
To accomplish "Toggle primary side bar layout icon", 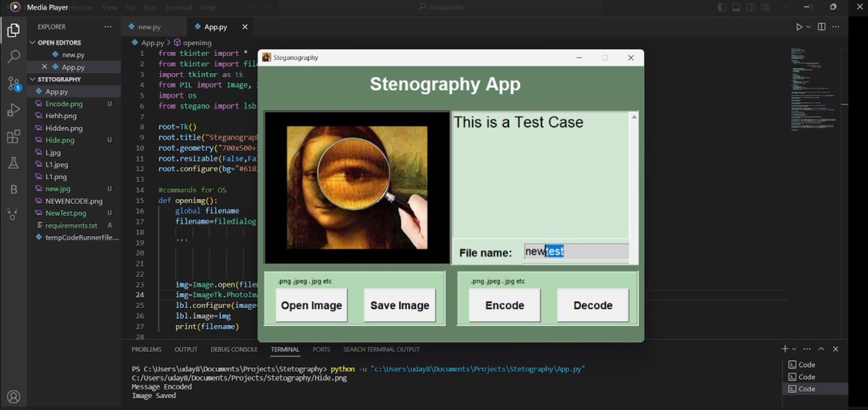I will [x=722, y=7].
